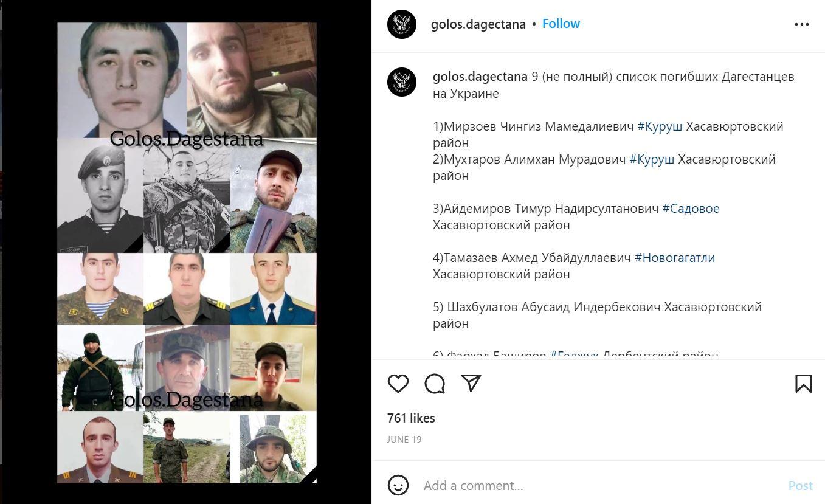Open the second #Куруш hashtag link
This screenshot has height=504, width=825.
[x=652, y=159]
